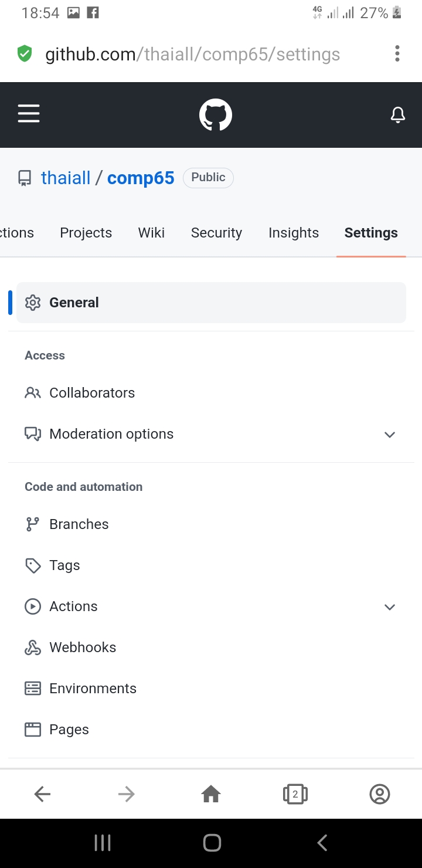422x868 pixels.
Task: Click the GitHub Octocat logo
Action: [216, 115]
